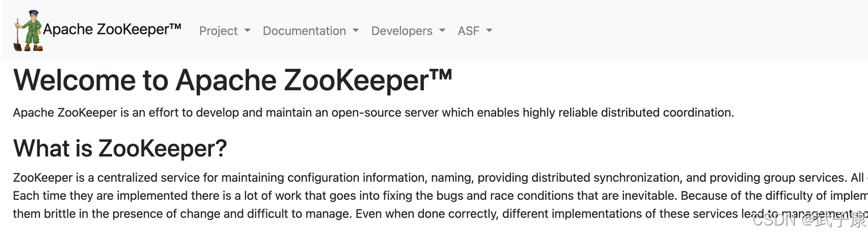The height and width of the screenshot is (234, 868).
Task: Click the caret next to Documentation
Action: click(x=356, y=30)
